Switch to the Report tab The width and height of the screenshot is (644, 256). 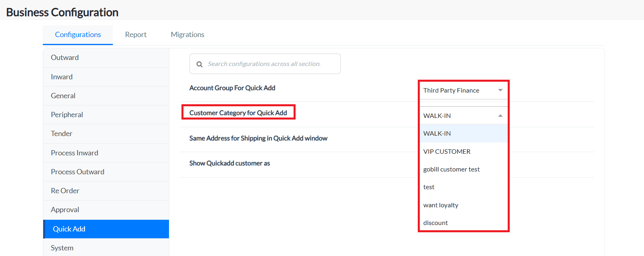(x=135, y=35)
